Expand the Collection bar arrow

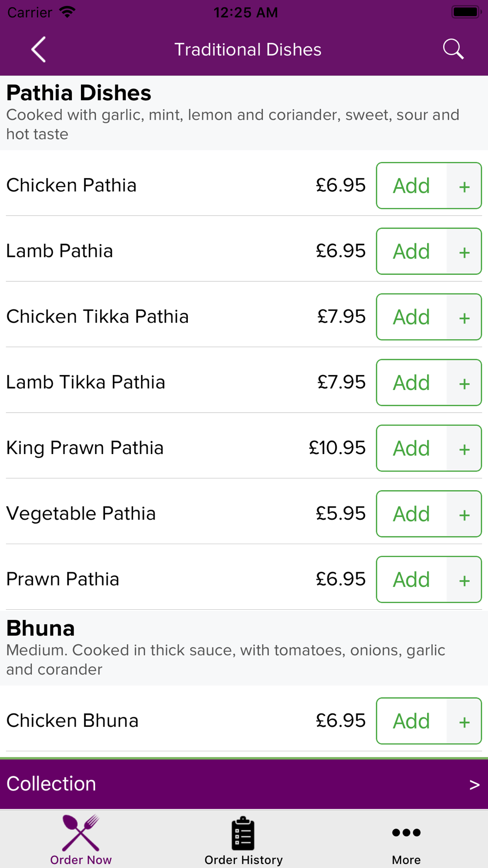pos(474,785)
